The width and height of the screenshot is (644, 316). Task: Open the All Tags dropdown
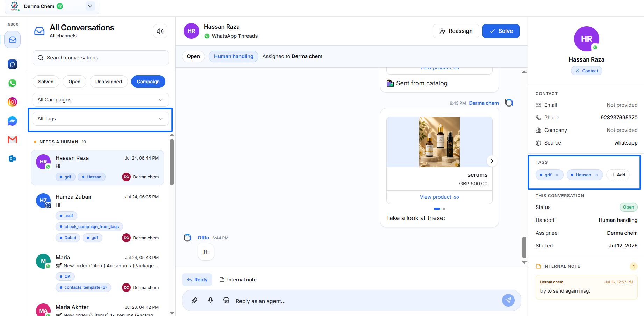click(101, 119)
